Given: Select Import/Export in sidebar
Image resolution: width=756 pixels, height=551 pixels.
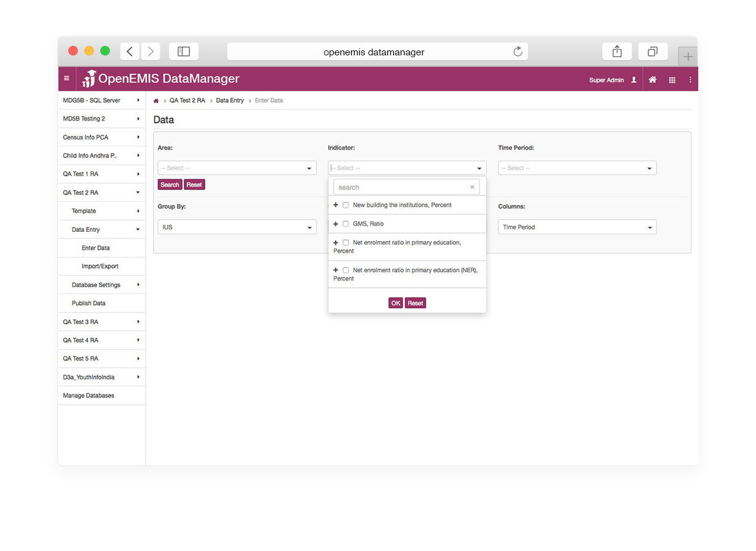Looking at the screenshot, I should point(101,266).
